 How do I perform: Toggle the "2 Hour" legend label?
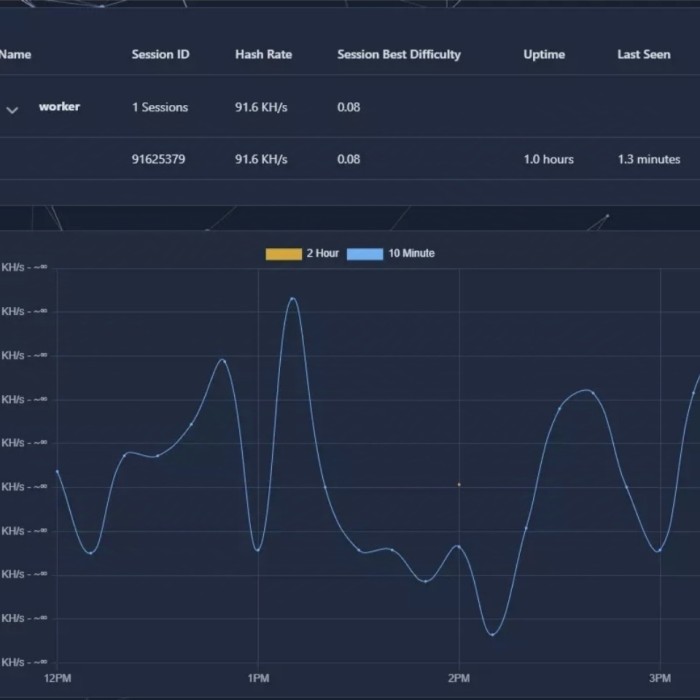pyautogui.click(x=322, y=254)
